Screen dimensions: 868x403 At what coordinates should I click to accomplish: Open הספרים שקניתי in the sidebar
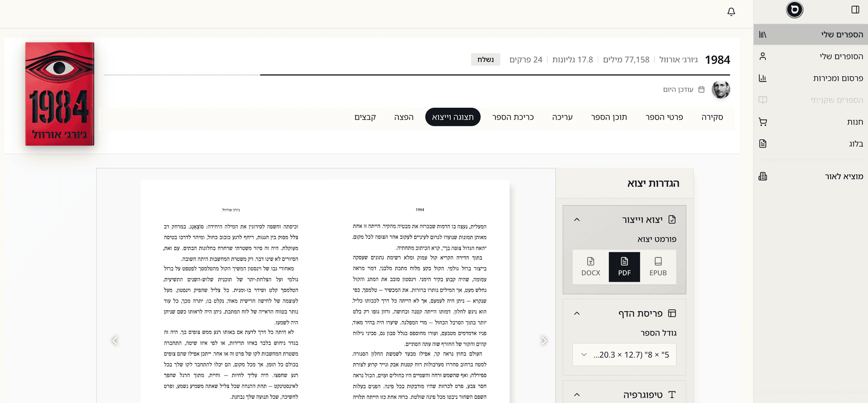click(811, 100)
